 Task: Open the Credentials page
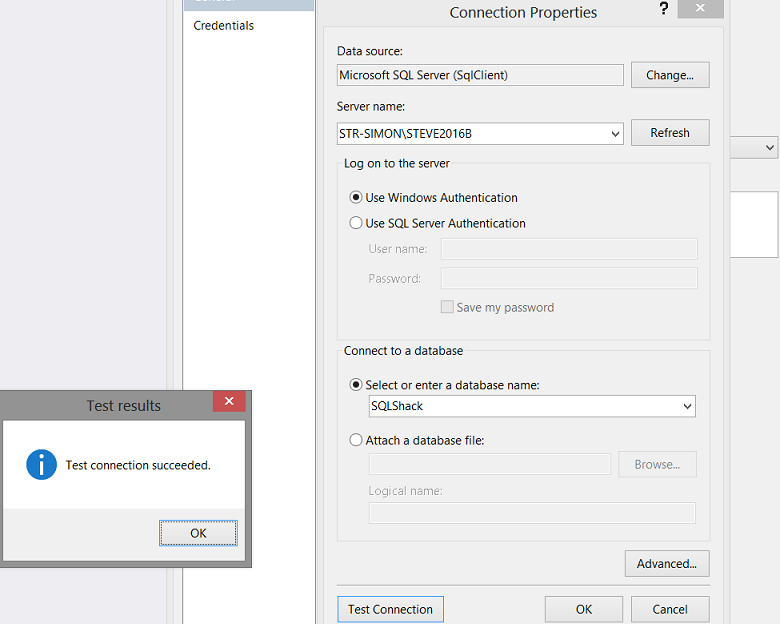pos(224,26)
